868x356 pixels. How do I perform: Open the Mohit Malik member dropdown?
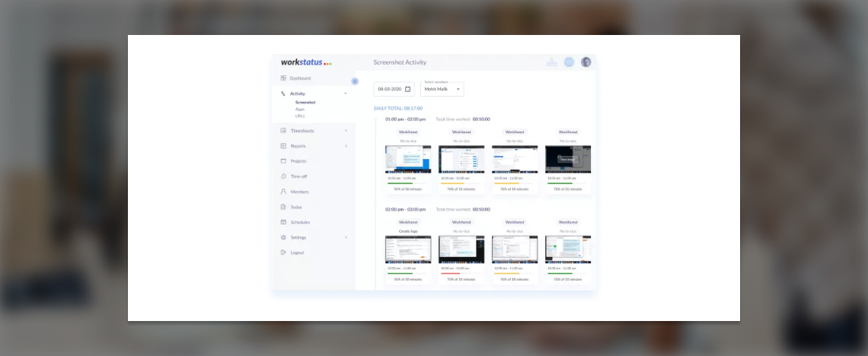442,89
